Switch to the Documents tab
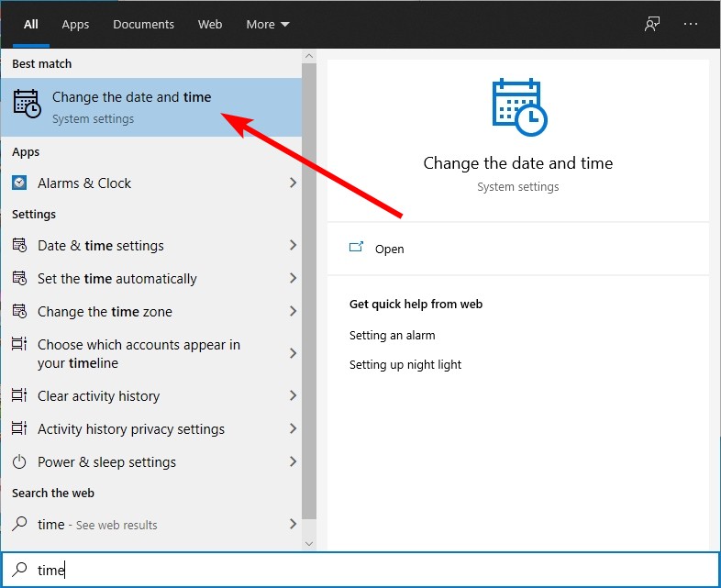This screenshot has width=721, height=588. click(x=143, y=25)
